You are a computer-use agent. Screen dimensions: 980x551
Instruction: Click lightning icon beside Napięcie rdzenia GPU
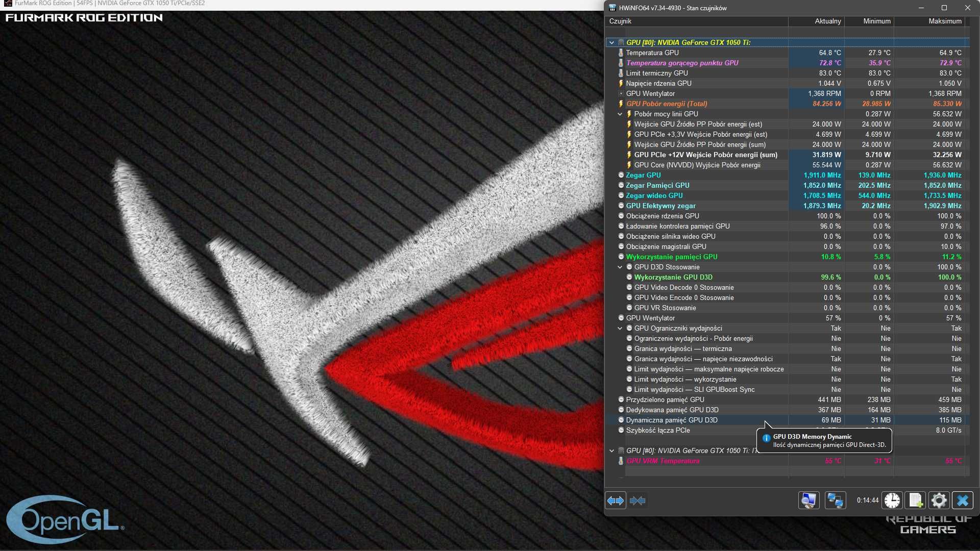pos(621,83)
